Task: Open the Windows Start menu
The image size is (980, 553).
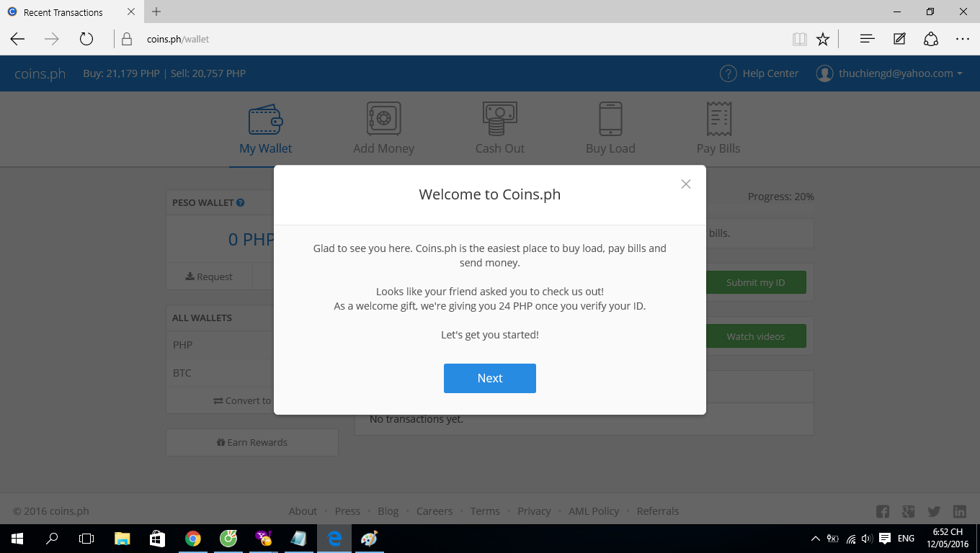Action: pos(17,538)
